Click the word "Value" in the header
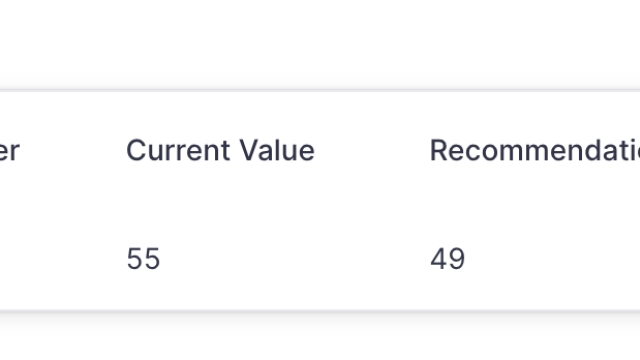The width and height of the screenshot is (640, 360). pos(277,150)
